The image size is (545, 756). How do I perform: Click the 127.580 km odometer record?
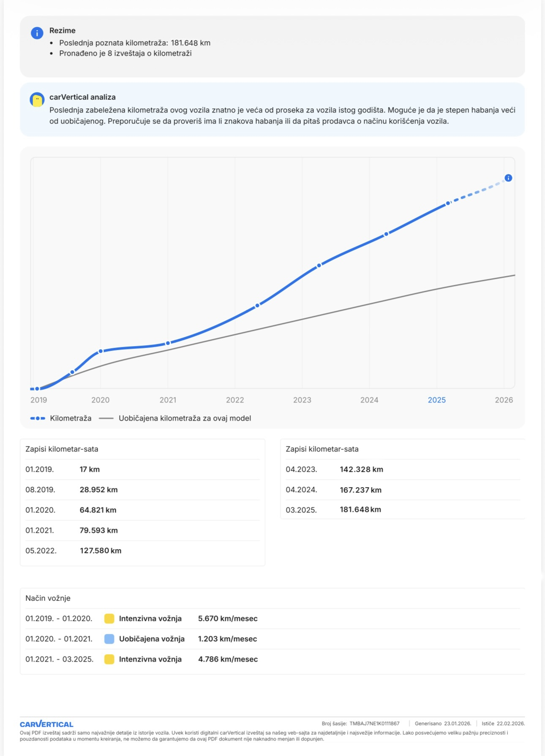coord(101,551)
